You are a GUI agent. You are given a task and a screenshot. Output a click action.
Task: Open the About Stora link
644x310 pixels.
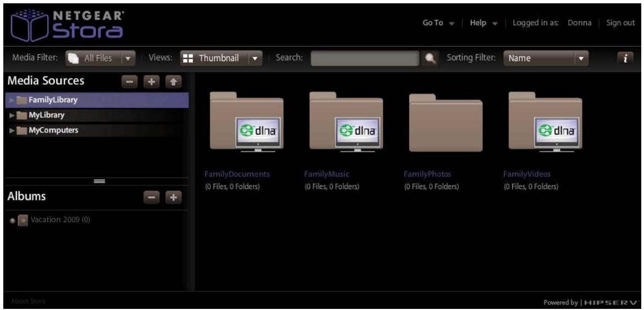click(29, 301)
